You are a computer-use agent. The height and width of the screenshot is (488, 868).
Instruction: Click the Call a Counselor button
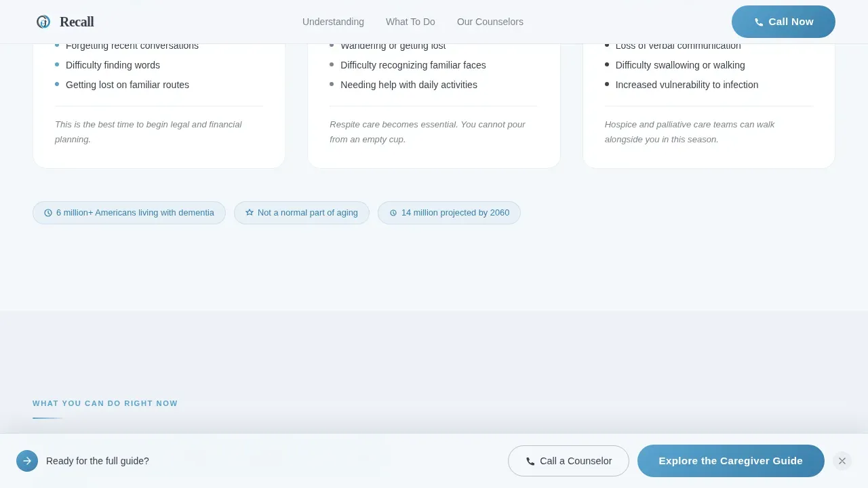[568, 461]
